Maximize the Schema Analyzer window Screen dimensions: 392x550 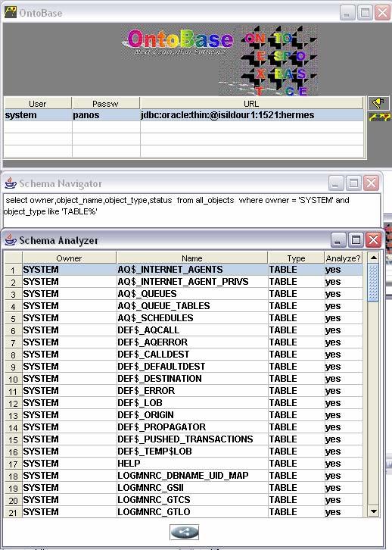click(x=356, y=240)
